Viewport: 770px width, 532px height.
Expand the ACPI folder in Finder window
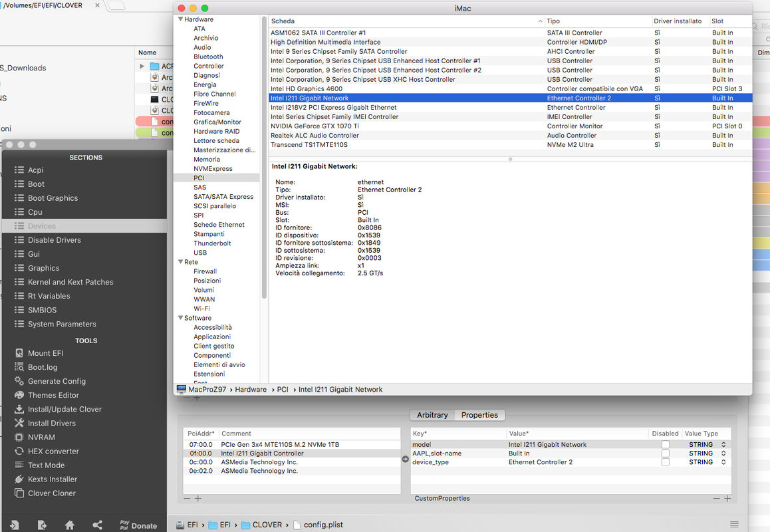click(142, 66)
